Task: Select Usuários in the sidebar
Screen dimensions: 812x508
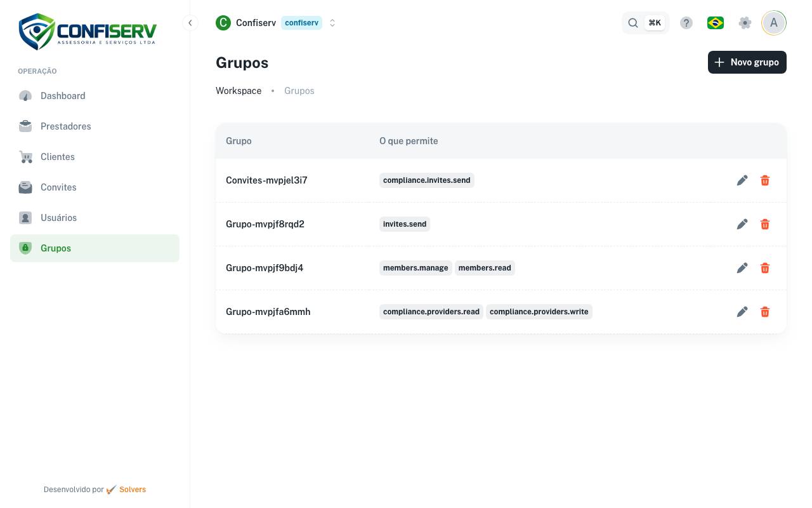Action: click(x=95, y=218)
